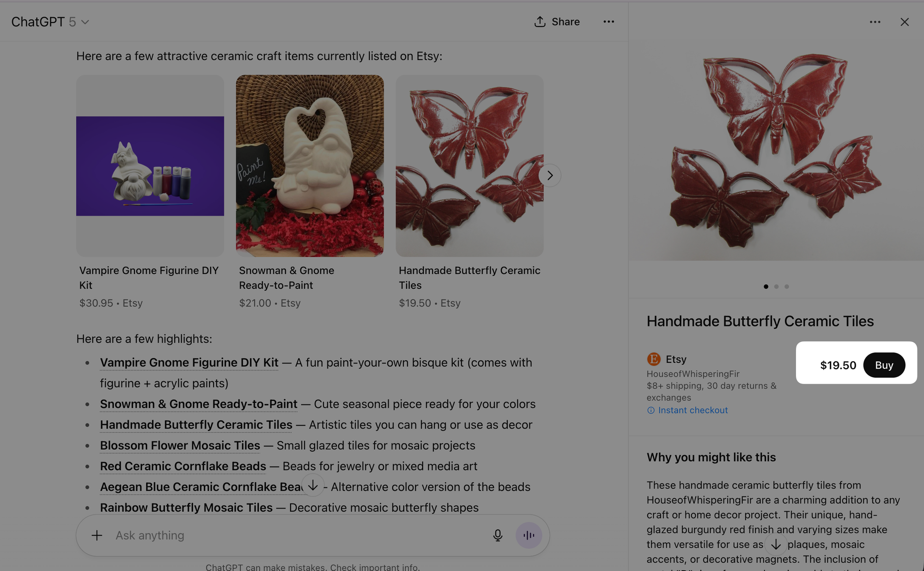Select Snowman & Gnome product thumbnail
Image resolution: width=924 pixels, height=571 pixels.
pos(310,166)
